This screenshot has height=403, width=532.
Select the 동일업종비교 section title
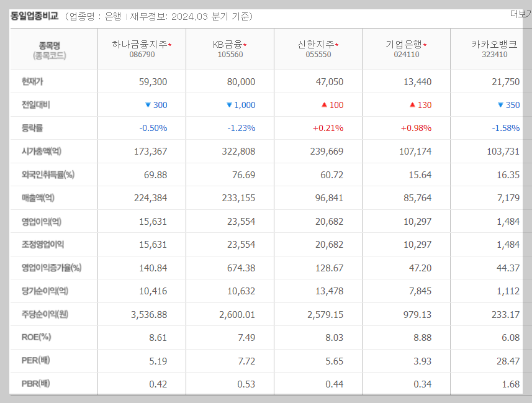[x=34, y=16]
